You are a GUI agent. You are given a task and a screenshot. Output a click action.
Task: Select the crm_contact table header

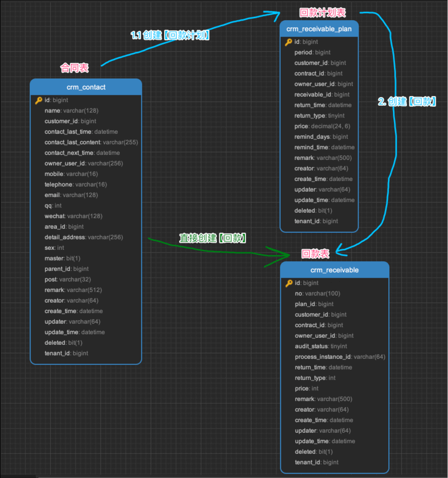pos(86,87)
